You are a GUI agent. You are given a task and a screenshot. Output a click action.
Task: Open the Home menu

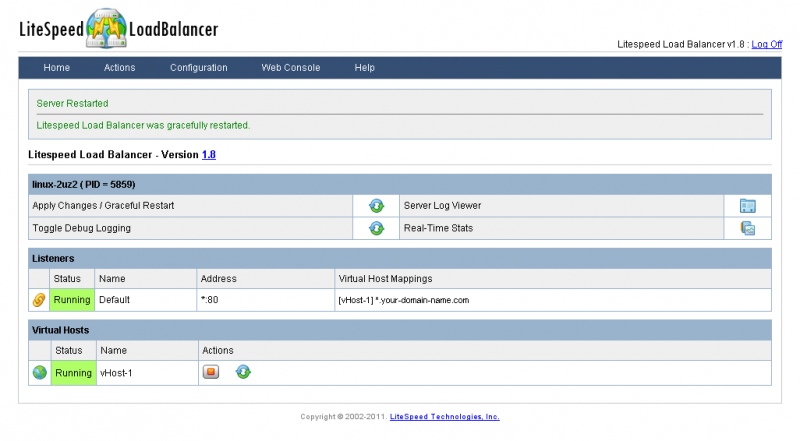[57, 67]
